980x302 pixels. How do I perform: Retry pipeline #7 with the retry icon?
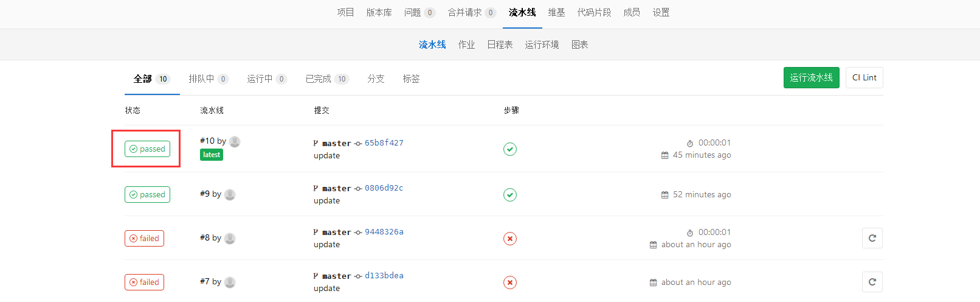(872, 282)
